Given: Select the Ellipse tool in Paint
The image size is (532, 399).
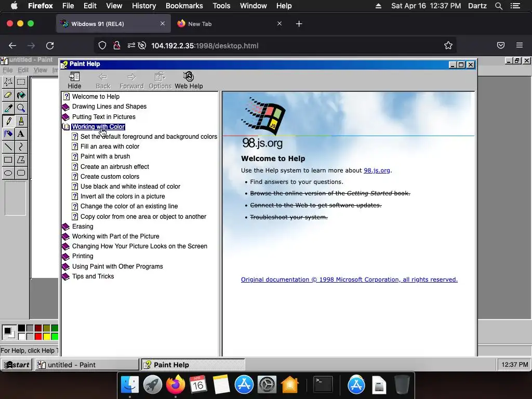Looking at the screenshot, I should click(x=8, y=172).
